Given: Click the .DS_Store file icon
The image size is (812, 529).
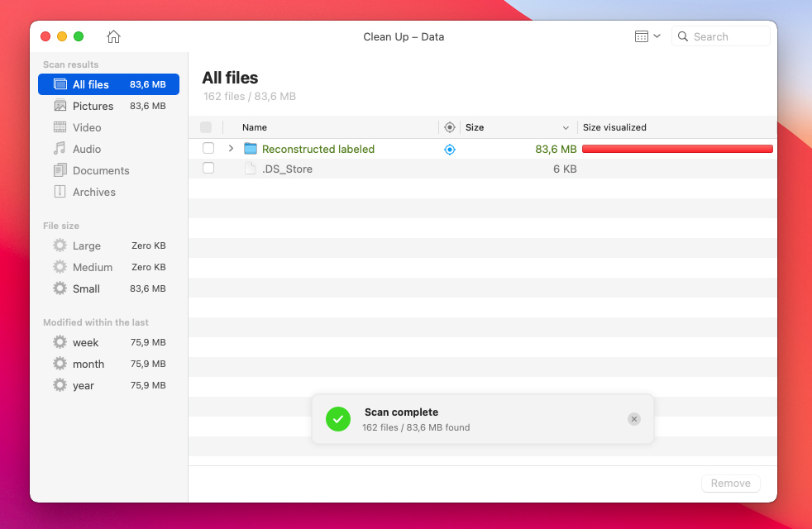Looking at the screenshot, I should [251, 169].
